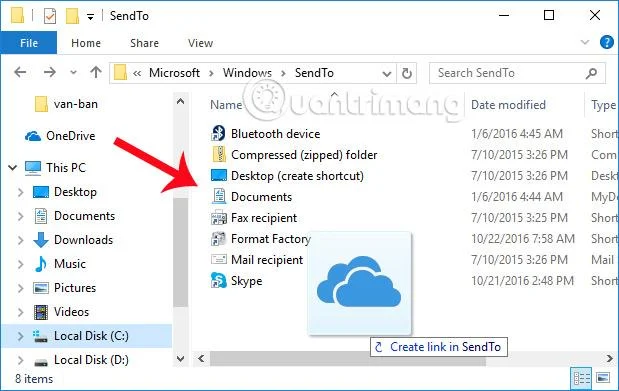Switch to the View ribbon tab

(x=201, y=43)
